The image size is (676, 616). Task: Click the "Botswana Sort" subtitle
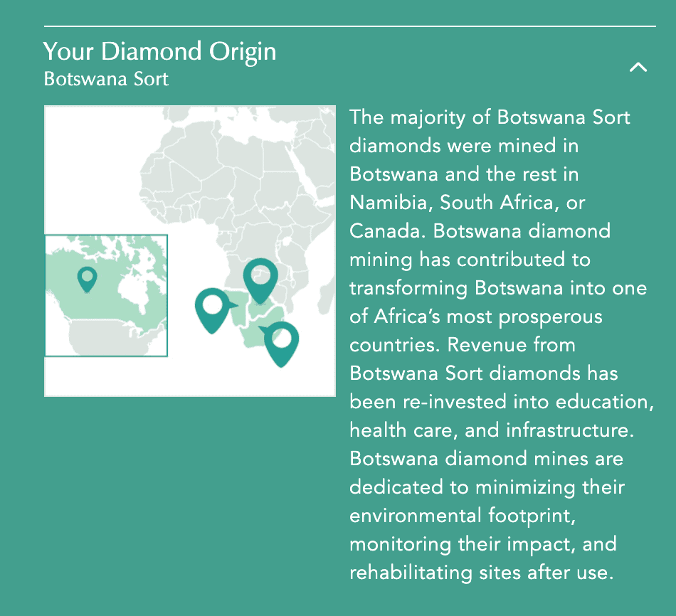pos(106,78)
